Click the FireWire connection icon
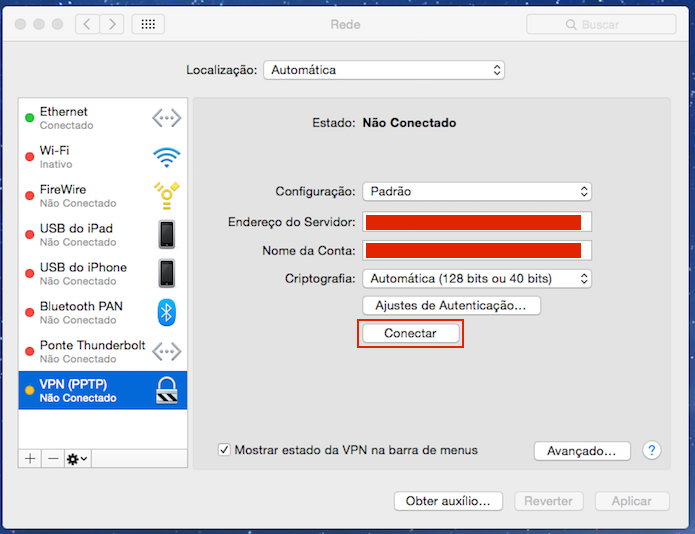Screen dimensions: 695x534 coord(167,195)
